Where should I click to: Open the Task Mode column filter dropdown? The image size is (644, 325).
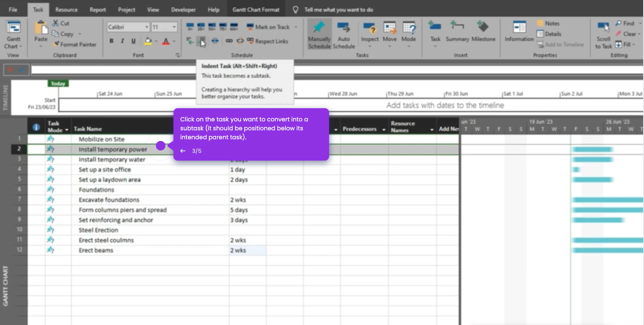point(67,130)
